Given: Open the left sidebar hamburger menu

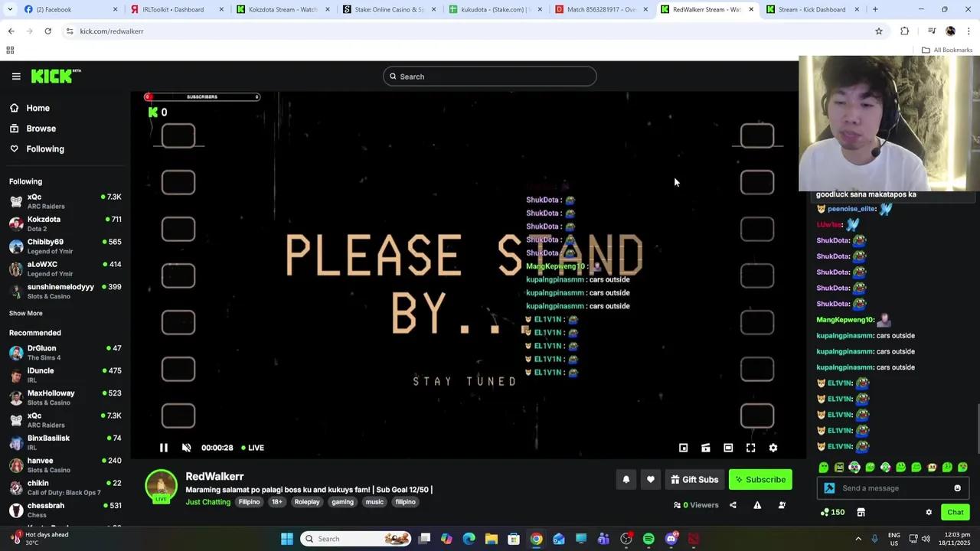Looking at the screenshot, I should click(x=16, y=76).
